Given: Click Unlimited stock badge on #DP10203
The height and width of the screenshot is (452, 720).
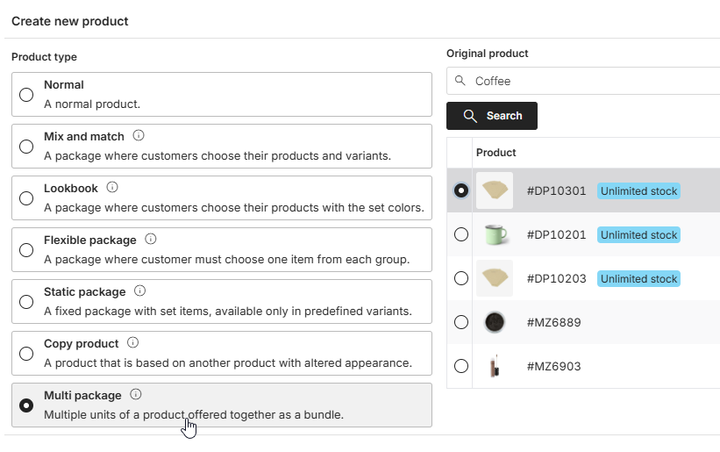Looking at the screenshot, I should (x=639, y=278).
